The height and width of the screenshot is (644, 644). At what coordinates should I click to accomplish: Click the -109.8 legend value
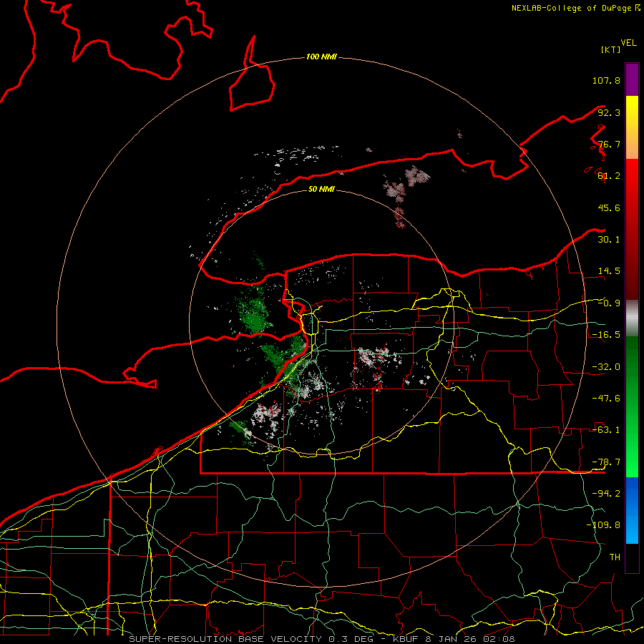(x=603, y=525)
